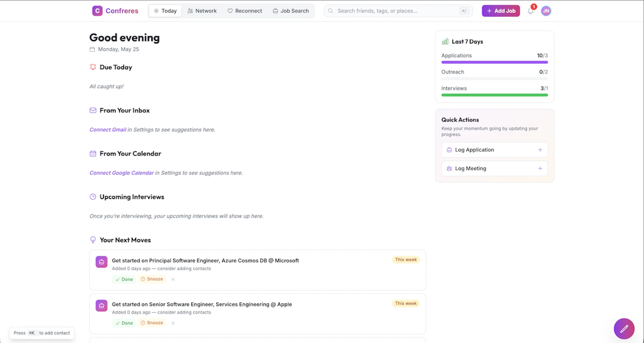The width and height of the screenshot is (644, 343).
Task: Click the floating pencil edit button
Action: tap(624, 329)
